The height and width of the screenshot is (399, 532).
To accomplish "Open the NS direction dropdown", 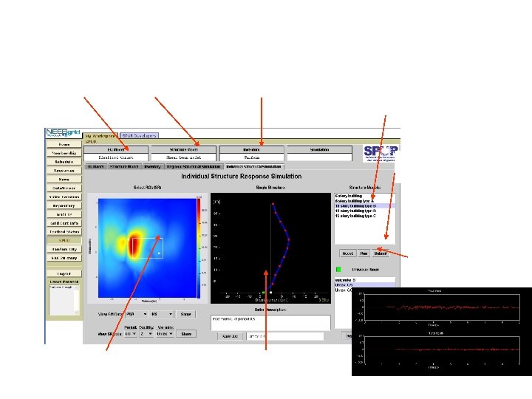I will pyautogui.click(x=162, y=314).
